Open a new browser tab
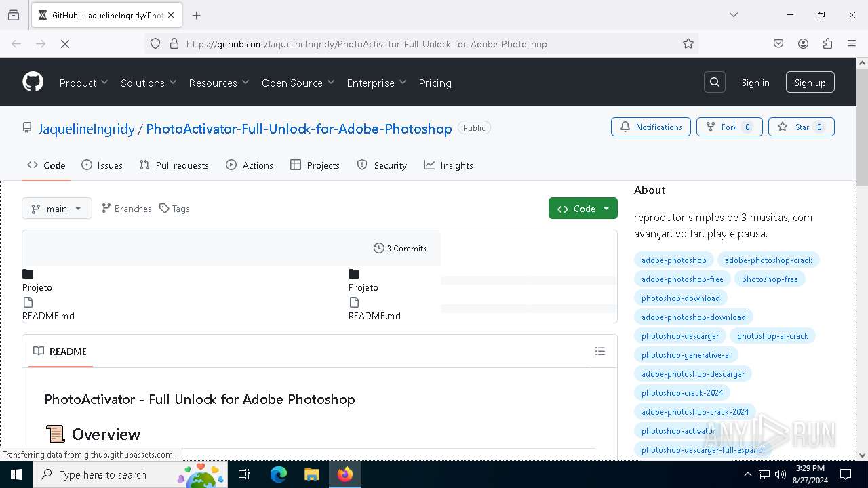 pos(196,15)
